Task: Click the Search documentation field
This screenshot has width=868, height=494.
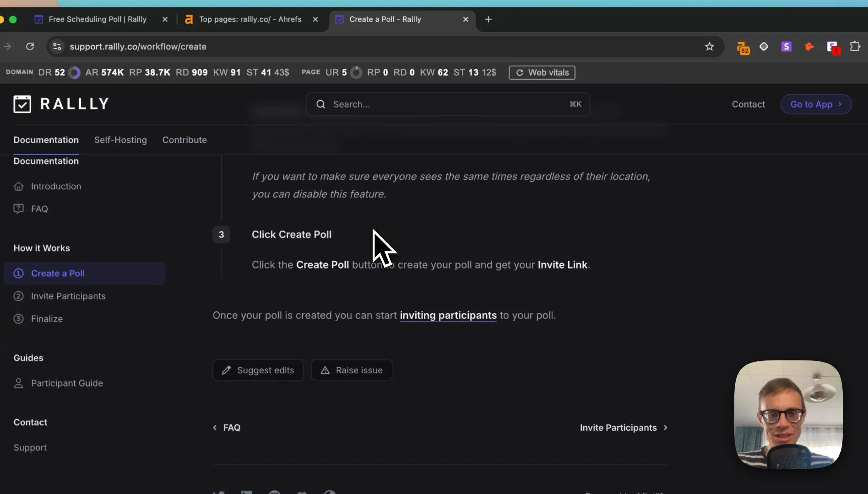Action: click(x=448, y=104)
